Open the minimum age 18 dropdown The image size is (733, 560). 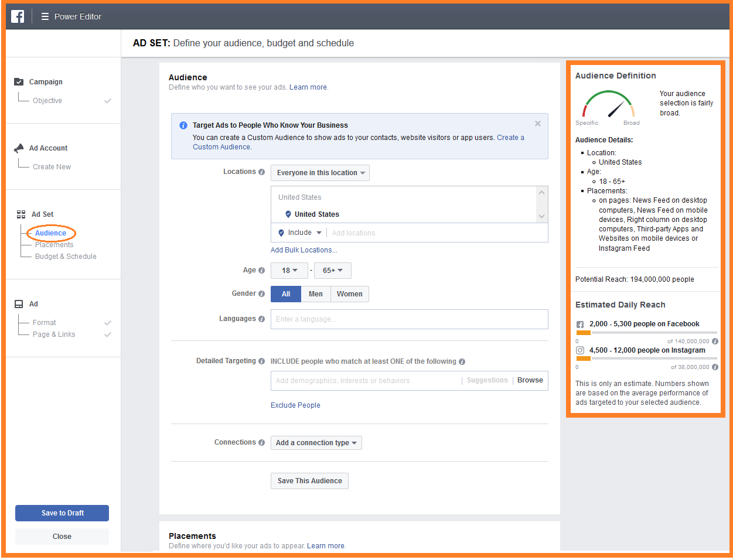coord(289,271)
